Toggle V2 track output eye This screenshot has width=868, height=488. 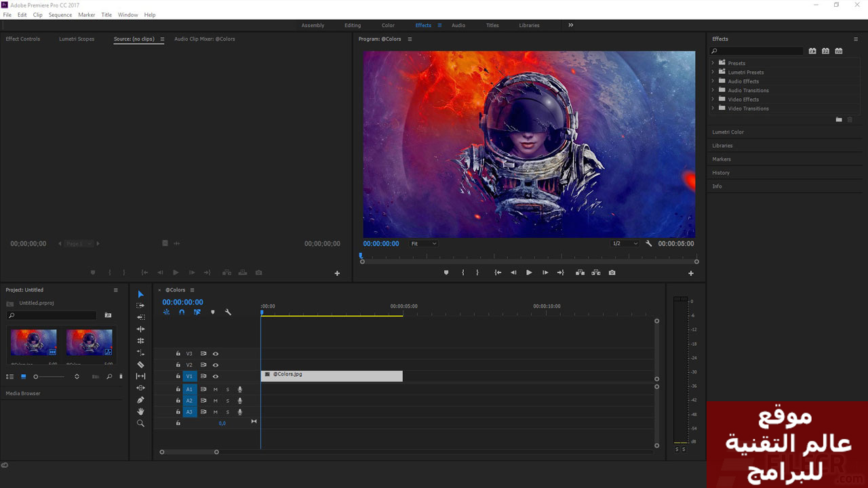pyautogui.click(x=216, y=365)
